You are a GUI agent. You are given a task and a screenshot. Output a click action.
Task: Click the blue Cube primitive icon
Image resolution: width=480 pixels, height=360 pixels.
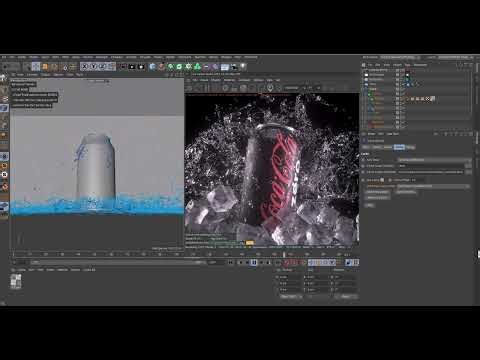pos(152,67)
